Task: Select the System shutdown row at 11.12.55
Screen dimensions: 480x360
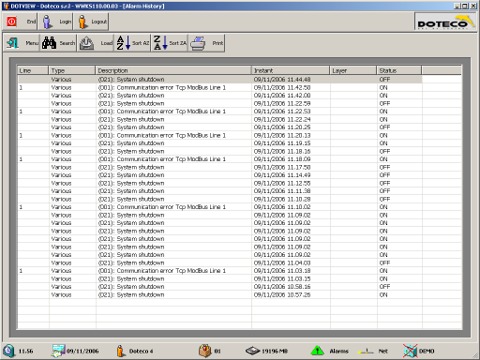Action: coord(220,183)
